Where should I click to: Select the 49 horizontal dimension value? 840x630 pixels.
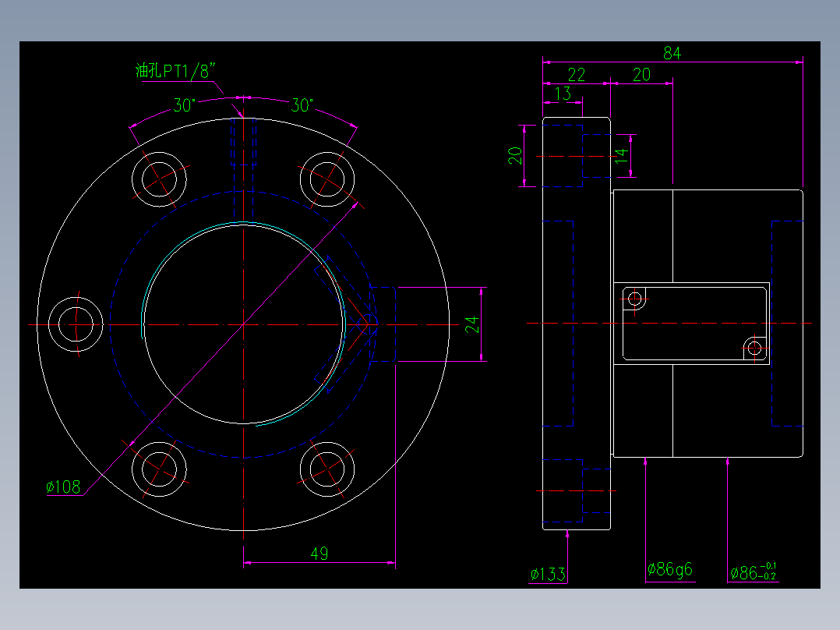[319, 554]
